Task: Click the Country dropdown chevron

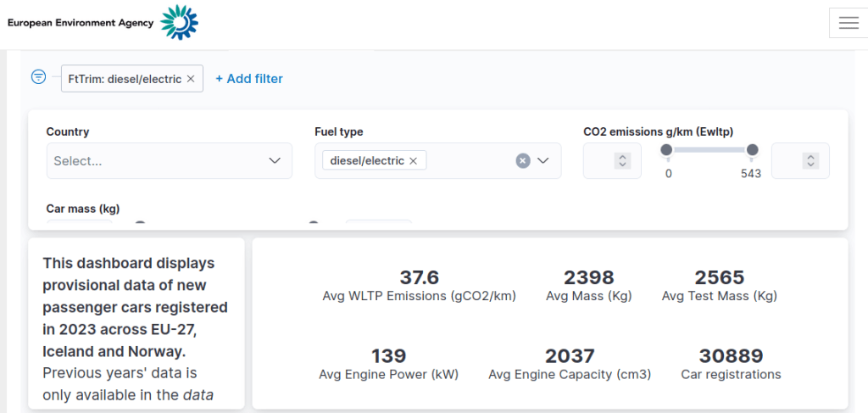Action: pyautogui.click(x=275, y=161)
